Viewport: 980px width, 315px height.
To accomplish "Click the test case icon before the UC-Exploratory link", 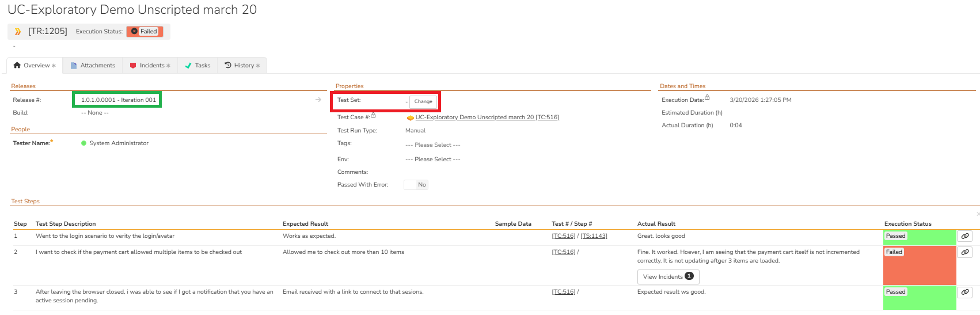I will pyautogui.click(x=410, y=117).
